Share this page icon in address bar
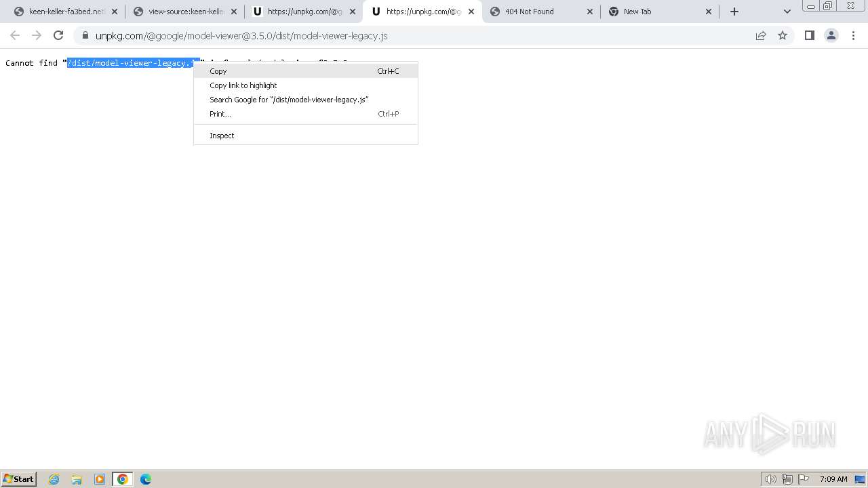The height and width of the screenshot is (488, 868). tap(761, 35)
